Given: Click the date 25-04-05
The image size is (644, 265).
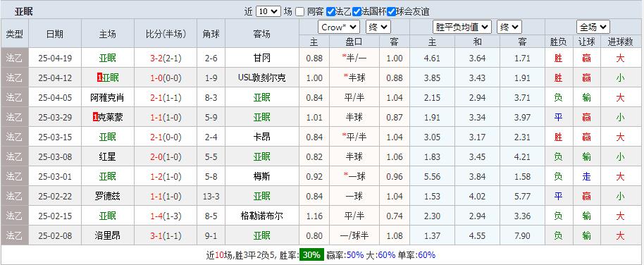Looking at the screenshot, I should pos(55,97).
